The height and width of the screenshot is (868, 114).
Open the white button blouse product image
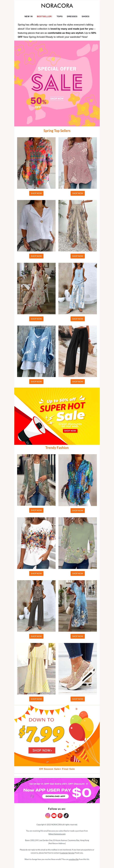36,226
